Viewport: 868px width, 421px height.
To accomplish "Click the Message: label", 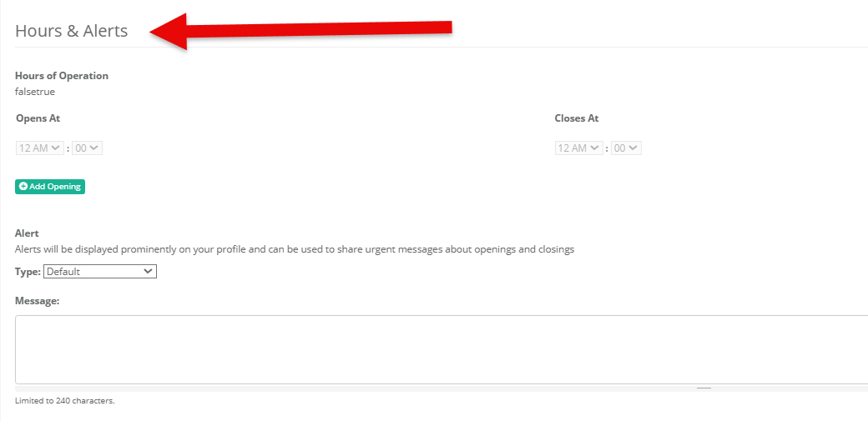I will 37,301.
